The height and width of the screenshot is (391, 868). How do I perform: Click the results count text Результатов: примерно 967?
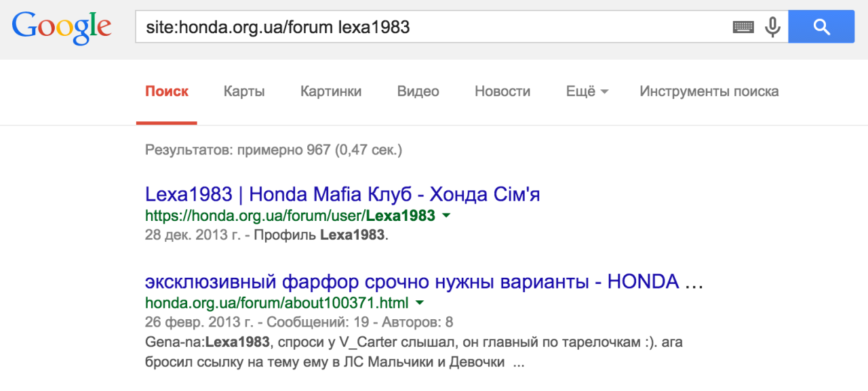coord(238,150)
